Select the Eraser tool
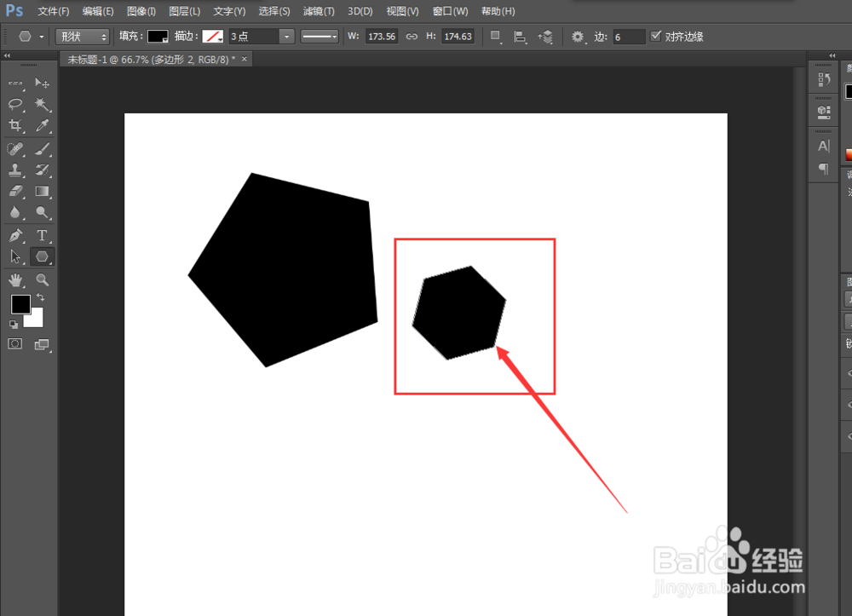 tap(15, 191)
